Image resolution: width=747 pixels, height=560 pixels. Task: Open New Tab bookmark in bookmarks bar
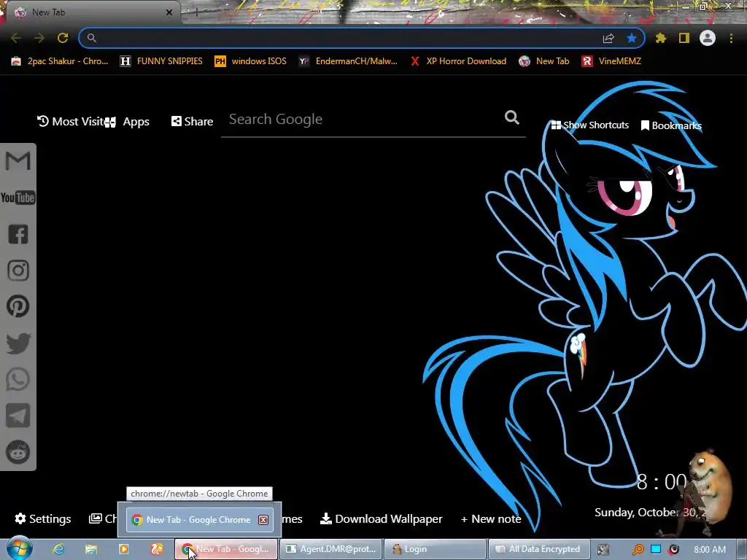pyautogui.click(x=544, y=61)
